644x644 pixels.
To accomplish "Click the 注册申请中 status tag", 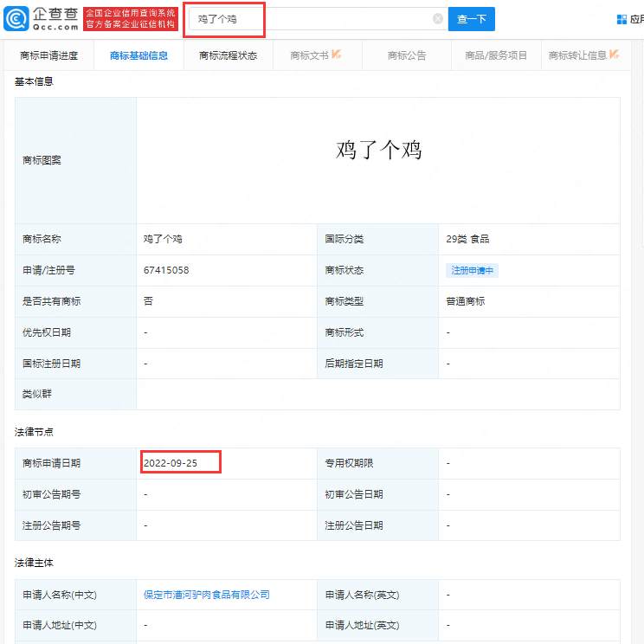I will coord(472,271).
